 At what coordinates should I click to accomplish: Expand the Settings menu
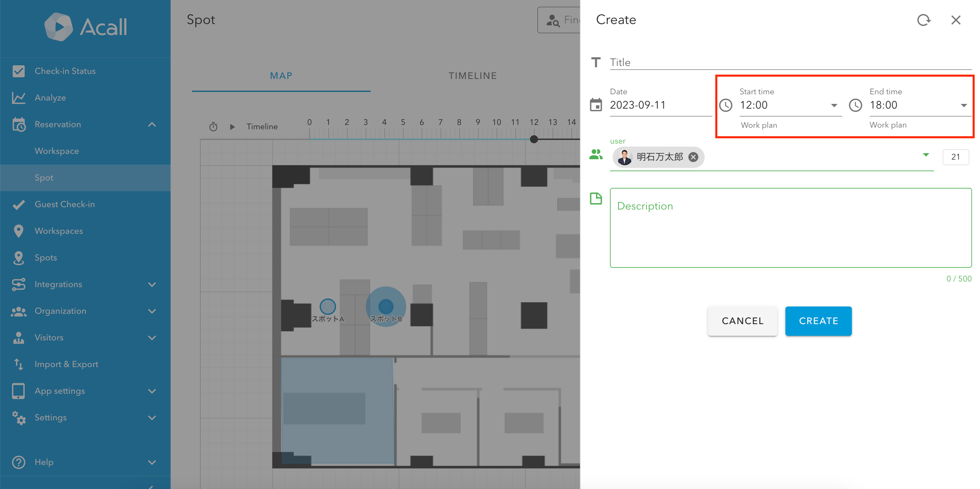click(152, 417)
